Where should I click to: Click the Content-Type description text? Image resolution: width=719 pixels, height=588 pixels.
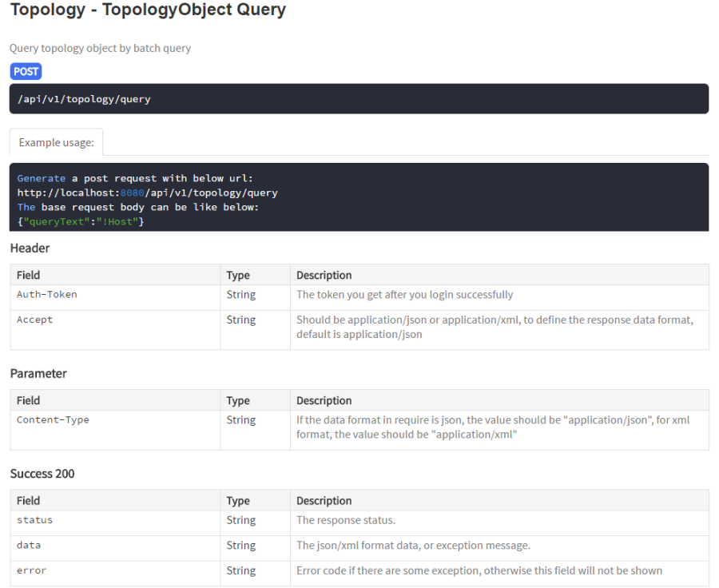point(492,427)
